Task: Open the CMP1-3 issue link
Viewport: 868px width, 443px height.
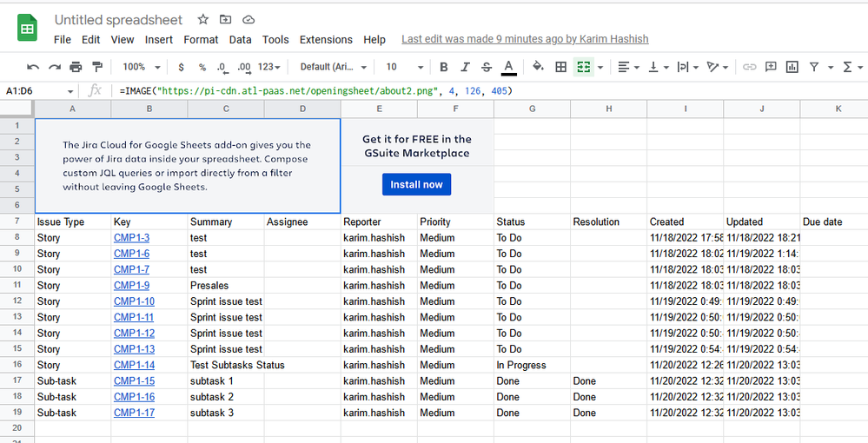Action: (x=131, y=238)
